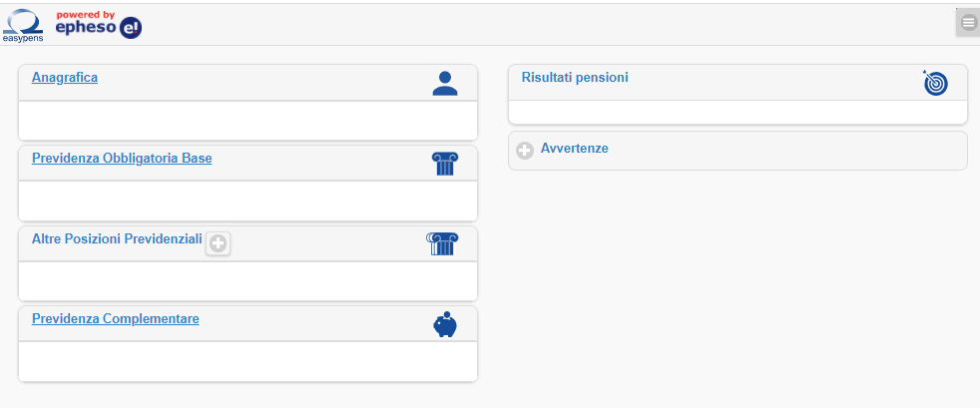Click the piggy bank icon
This screenshot has height=408, width=980.
tap(444, 324)
